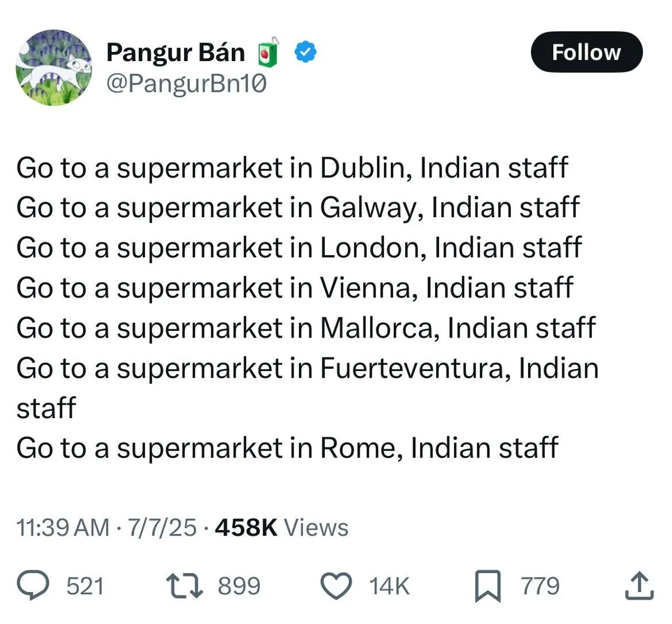Click the 899 reposts count

tap(239, 586)
